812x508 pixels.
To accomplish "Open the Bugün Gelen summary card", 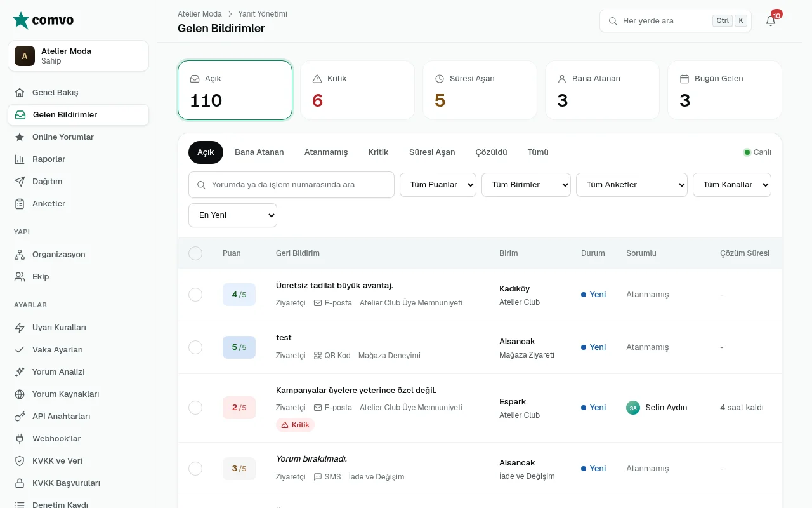I will (x=724, y=90).
